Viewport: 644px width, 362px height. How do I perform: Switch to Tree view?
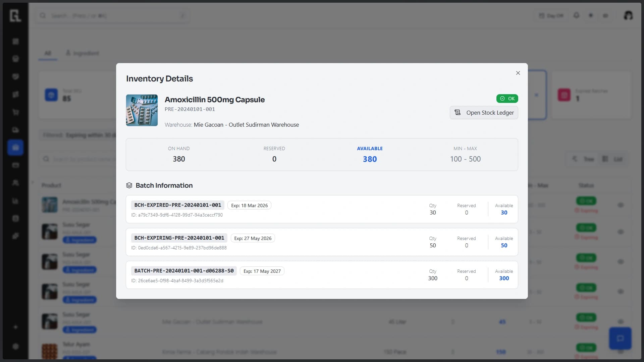584,159
